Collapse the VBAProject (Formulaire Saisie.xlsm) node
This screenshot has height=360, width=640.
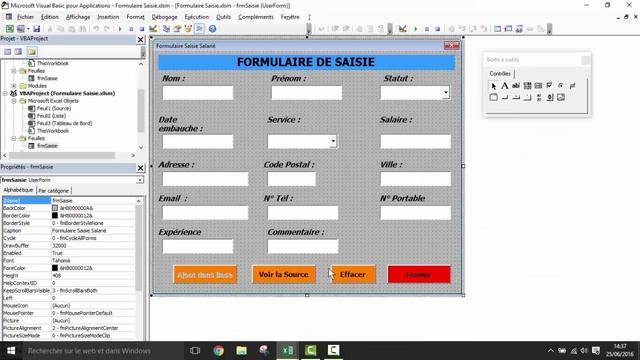coord(5,93)
